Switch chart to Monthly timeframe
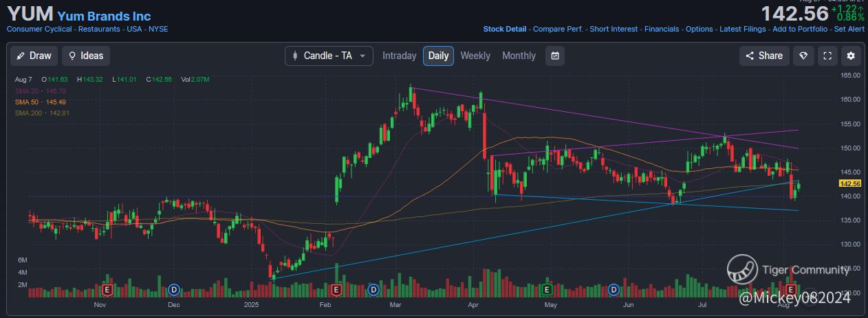868x318 pixels. pos(519,56)
